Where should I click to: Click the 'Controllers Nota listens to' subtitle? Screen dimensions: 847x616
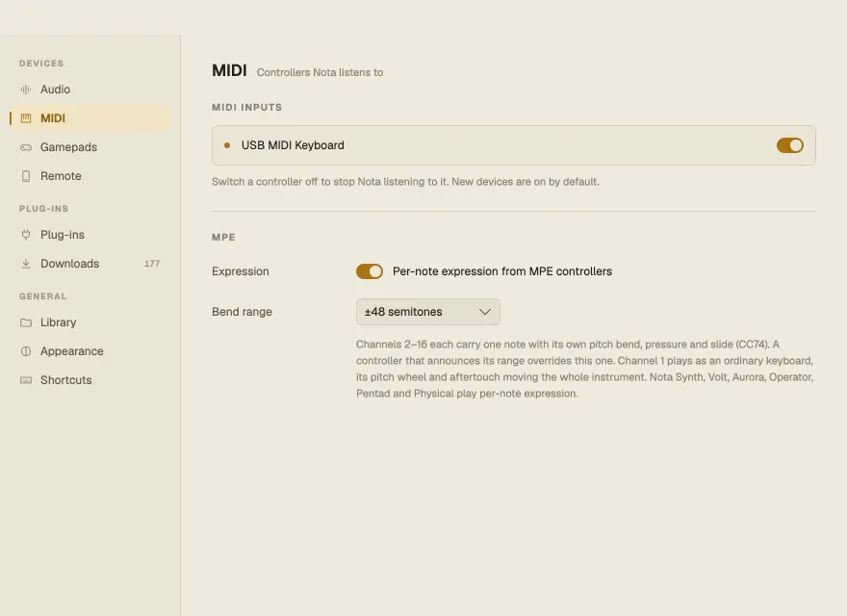(320, 72)
